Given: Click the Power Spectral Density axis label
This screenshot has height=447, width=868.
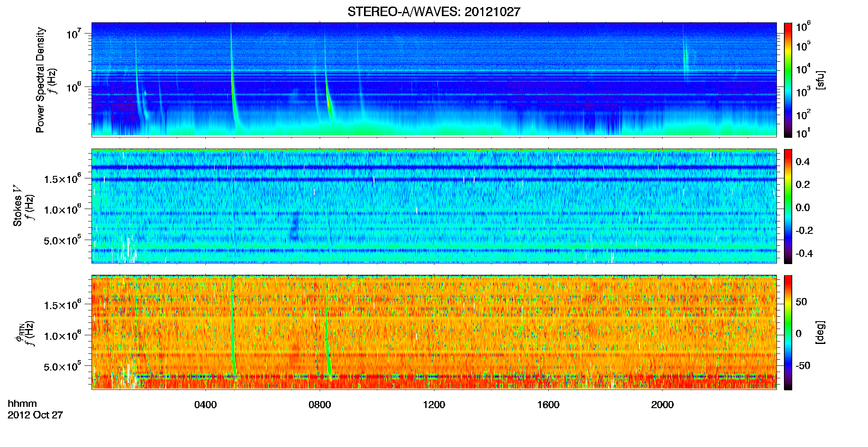Looking at the screenshot, I should point(40,80).
